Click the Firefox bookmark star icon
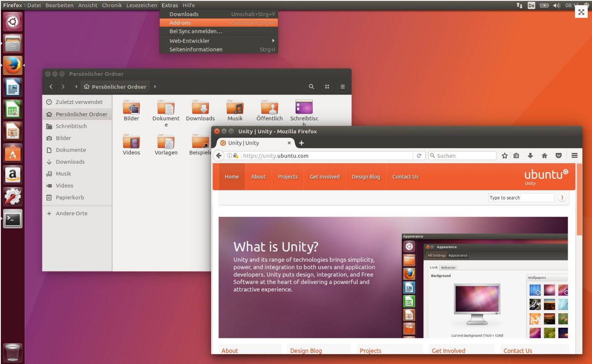 click(505, 156)
